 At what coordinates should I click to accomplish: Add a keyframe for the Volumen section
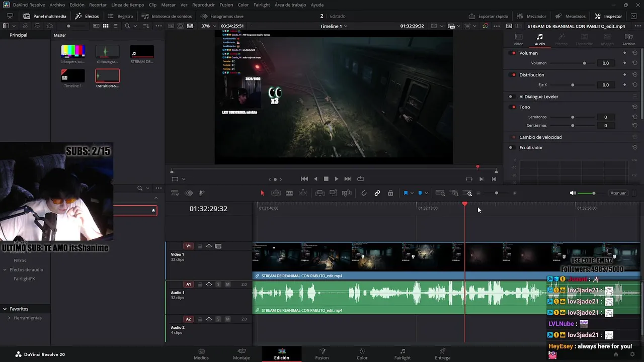click(625, 53)
